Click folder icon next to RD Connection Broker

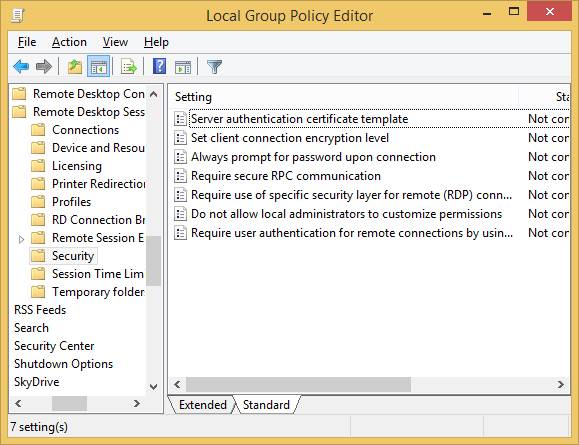point(38,220)
